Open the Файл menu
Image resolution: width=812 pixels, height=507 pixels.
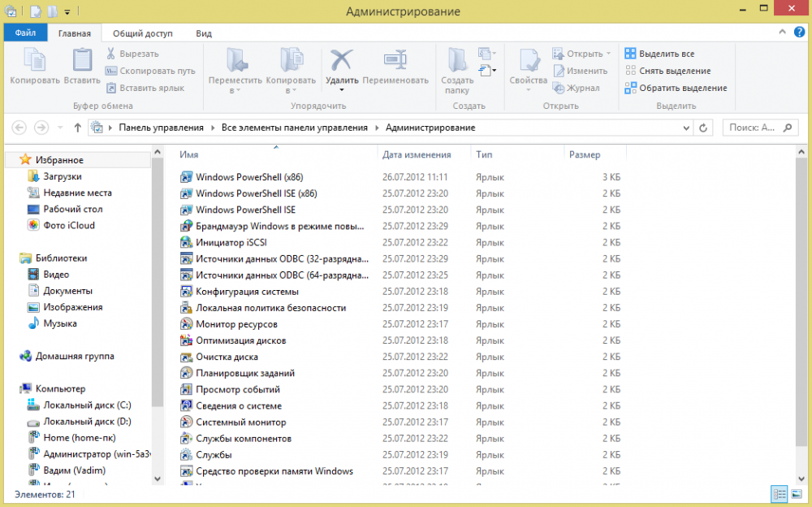(25, 33)
